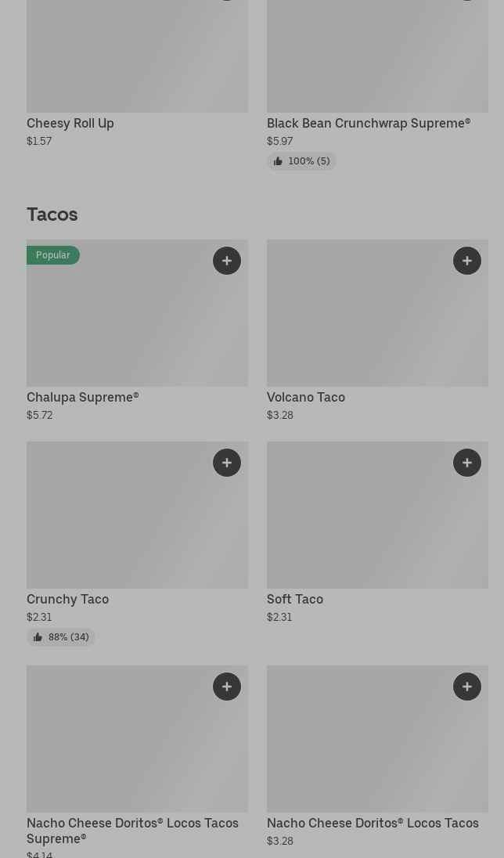Open Cheesy Roll Up item
This screenshot has width=504, height=858.
point(70,124)
